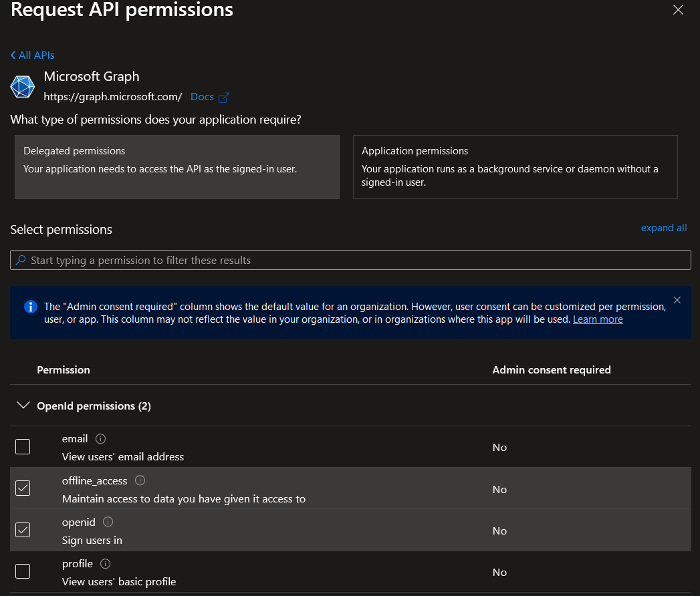Select the Delegated permissions card
The width and height of the screenshot is (700, 596).
(x=177, y=167)
